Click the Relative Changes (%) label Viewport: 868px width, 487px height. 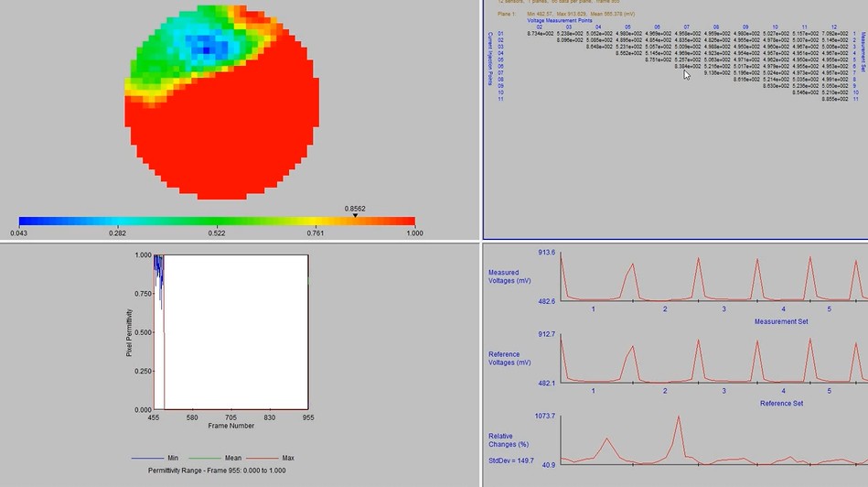[x=509, y=440]
